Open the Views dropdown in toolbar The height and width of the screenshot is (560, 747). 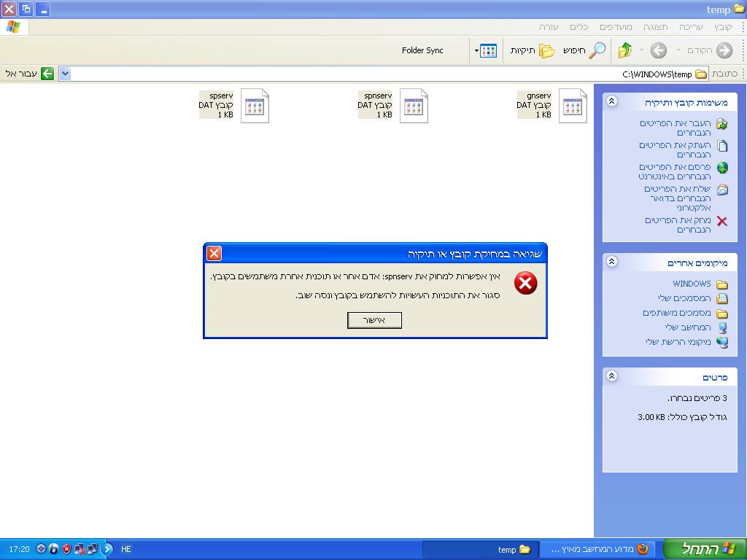[x=486, y=50]
